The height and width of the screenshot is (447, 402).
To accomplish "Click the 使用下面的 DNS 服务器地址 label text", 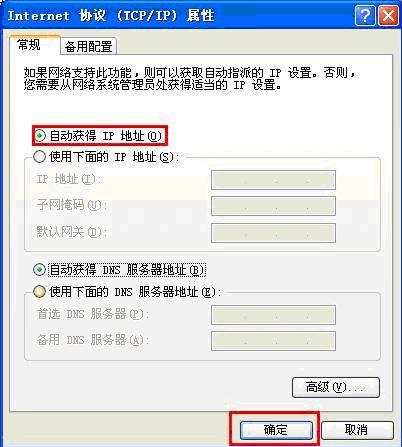I will coord(135,292).
